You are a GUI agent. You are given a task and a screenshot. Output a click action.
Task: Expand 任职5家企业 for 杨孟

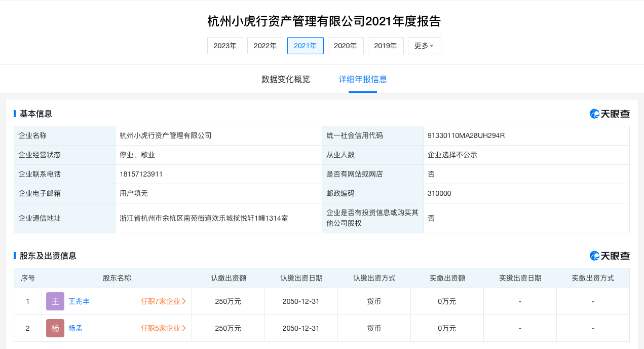(x=164, y=328)
